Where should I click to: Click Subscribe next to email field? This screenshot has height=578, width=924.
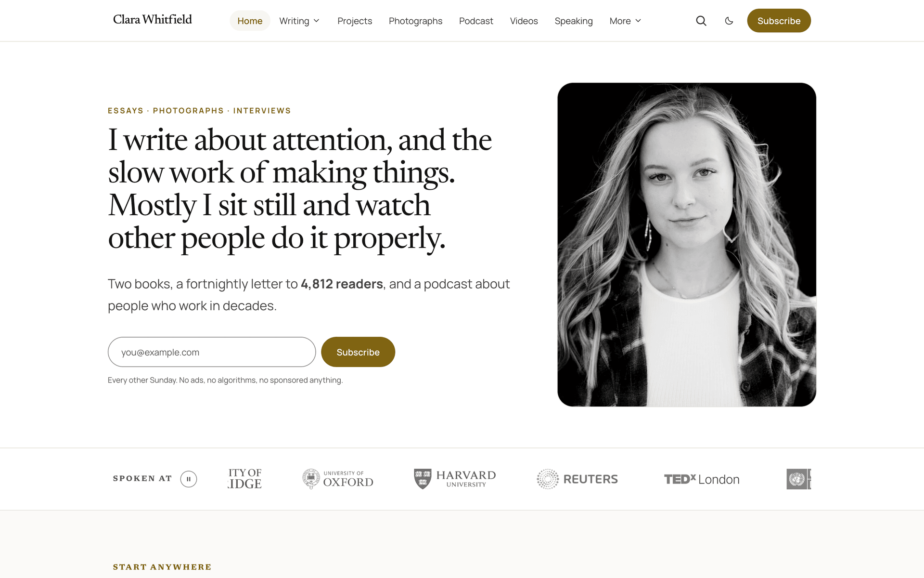358,352
